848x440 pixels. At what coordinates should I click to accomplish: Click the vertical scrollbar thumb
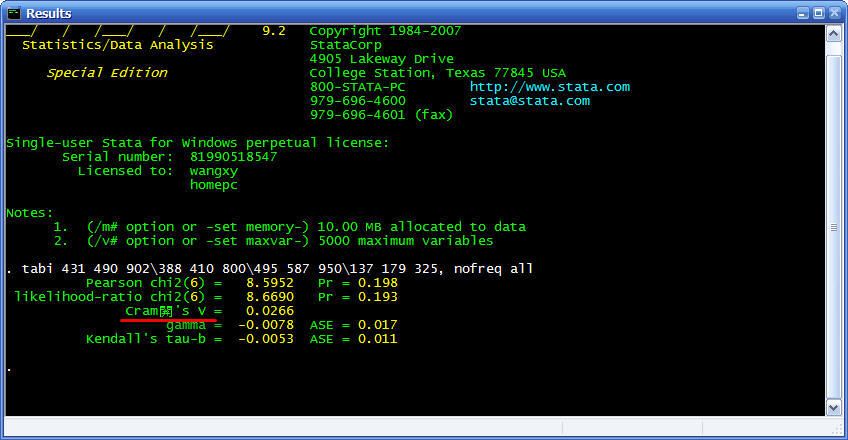[x=833, y=228]
